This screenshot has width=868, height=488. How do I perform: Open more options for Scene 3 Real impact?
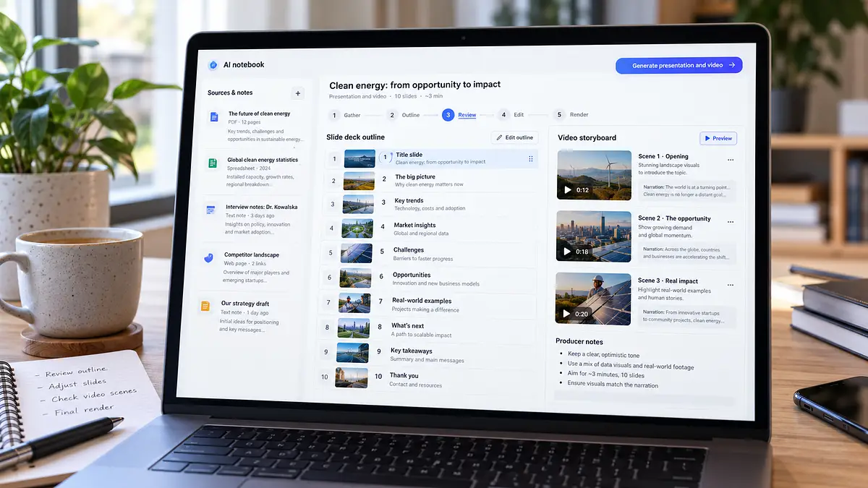click(730, 285)
